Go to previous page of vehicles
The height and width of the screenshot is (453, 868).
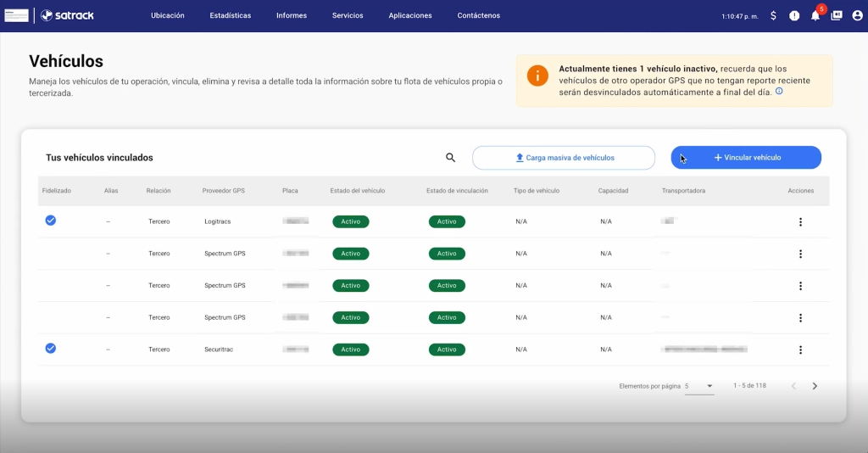click(793, 386)
